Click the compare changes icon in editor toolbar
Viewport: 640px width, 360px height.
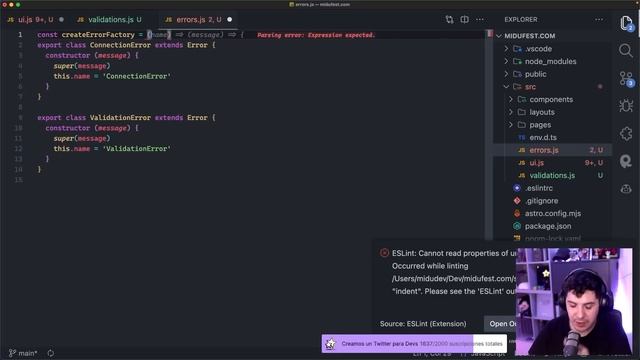click(x=449, y=20)
